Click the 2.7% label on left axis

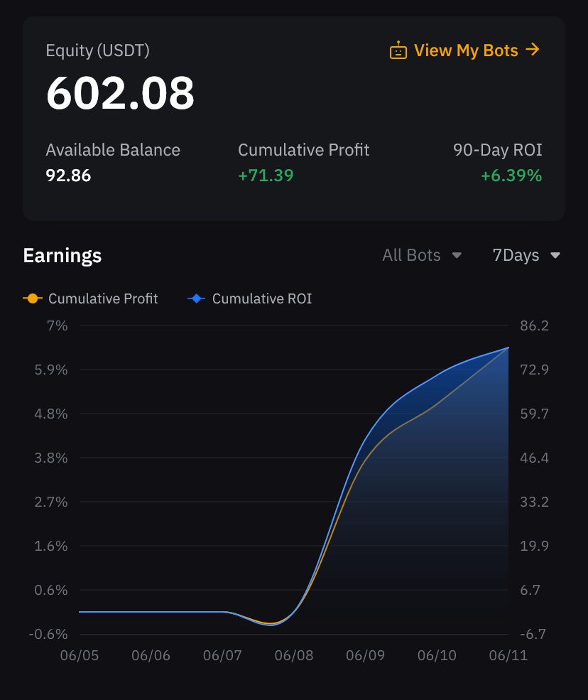click(51, 502)
